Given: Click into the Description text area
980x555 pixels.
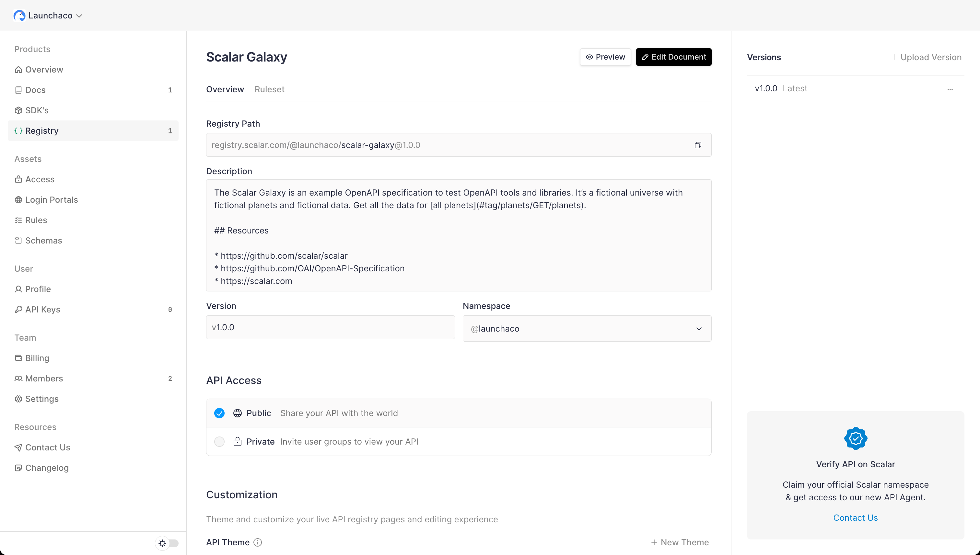Looking at the screenshot, I should click(x=459, y=236).
